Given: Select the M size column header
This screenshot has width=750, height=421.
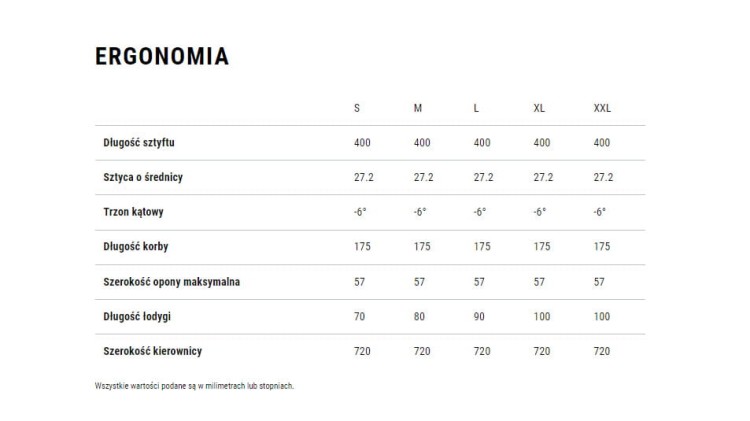Looking at the screenshot, I should 418,108.
